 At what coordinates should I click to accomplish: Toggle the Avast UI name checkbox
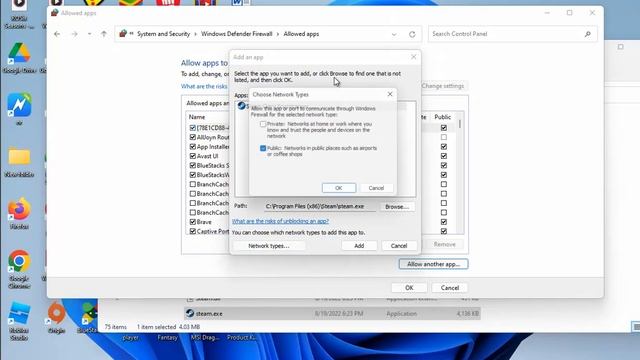[193, 156]
